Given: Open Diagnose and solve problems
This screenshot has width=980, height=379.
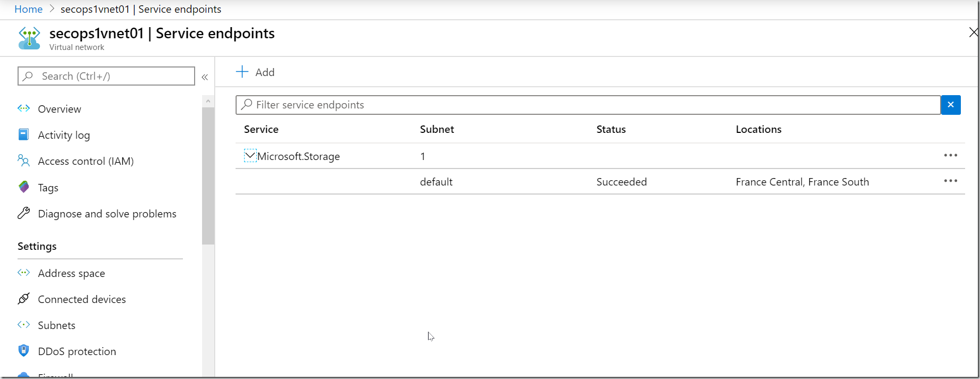Looking at the screenshot, I should pos(107,214).
